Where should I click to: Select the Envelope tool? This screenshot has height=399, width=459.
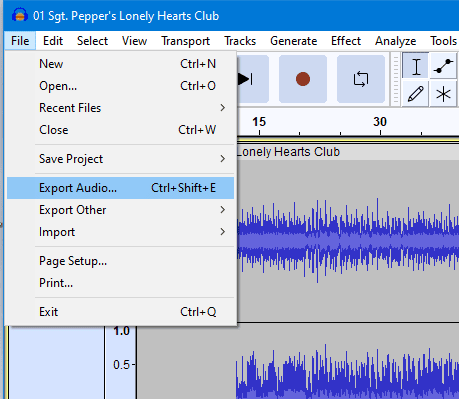pyautogui.click(x=443, y=66)
